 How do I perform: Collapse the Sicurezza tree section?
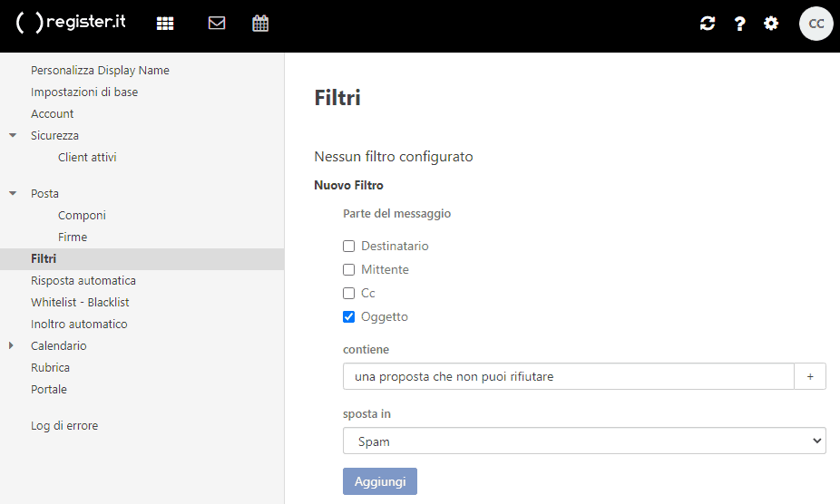[13, 136]
